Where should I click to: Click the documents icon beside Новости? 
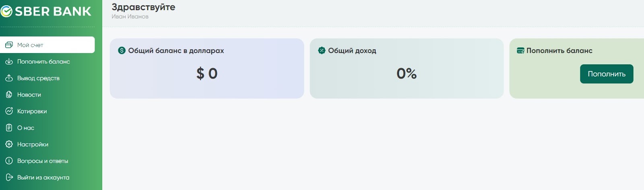(9, 95)
